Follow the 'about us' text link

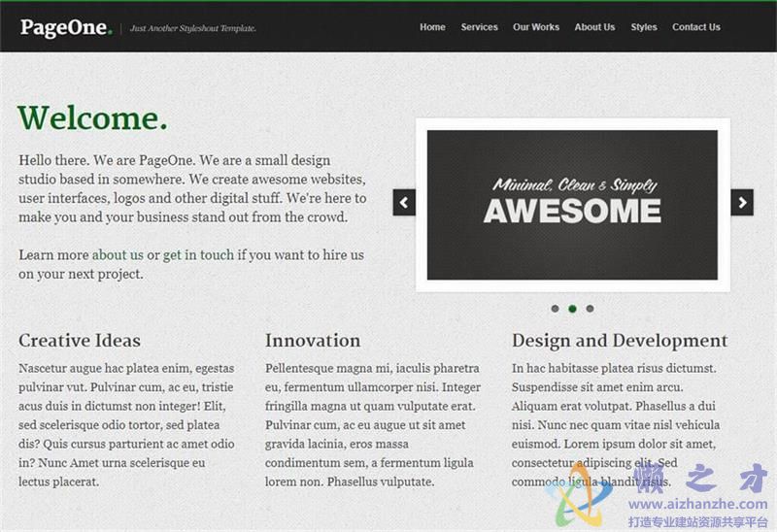click(118, 255)
